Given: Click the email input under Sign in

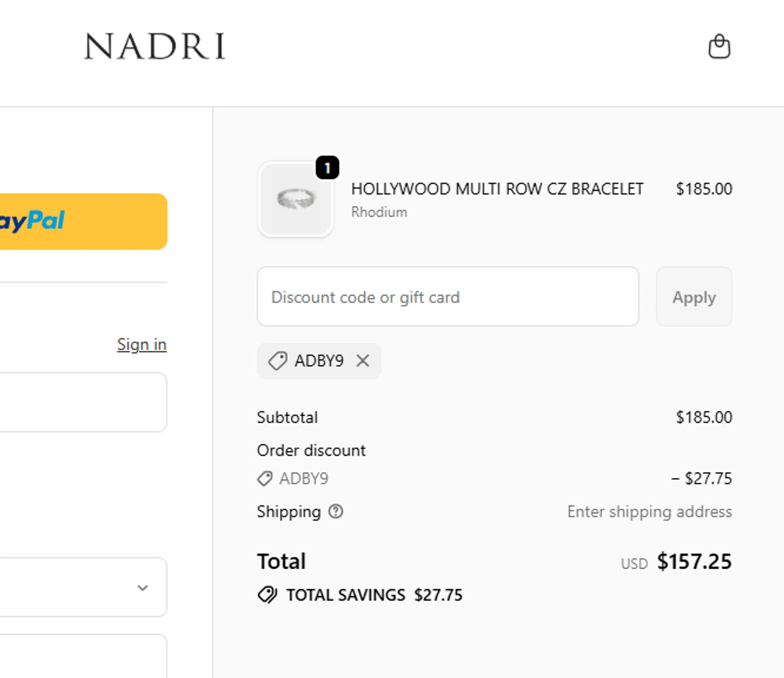Looking at the screenshot, I should point(84,403).
